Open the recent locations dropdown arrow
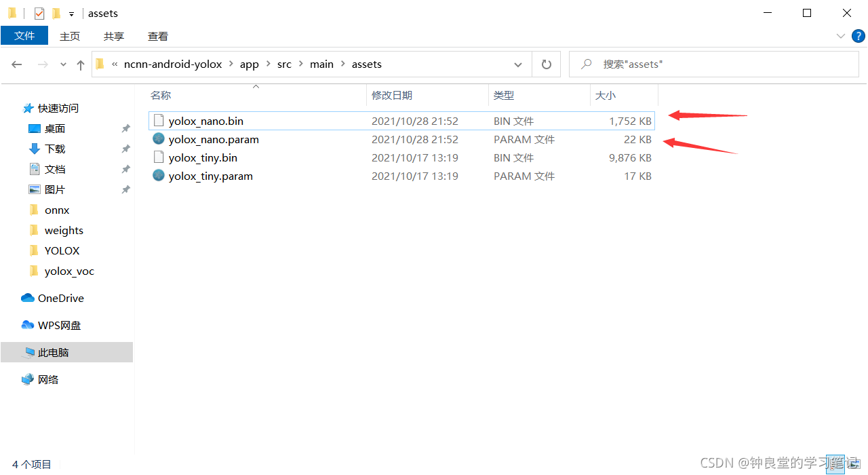Viewport: 868px width, 475px height. click(64, 64)
